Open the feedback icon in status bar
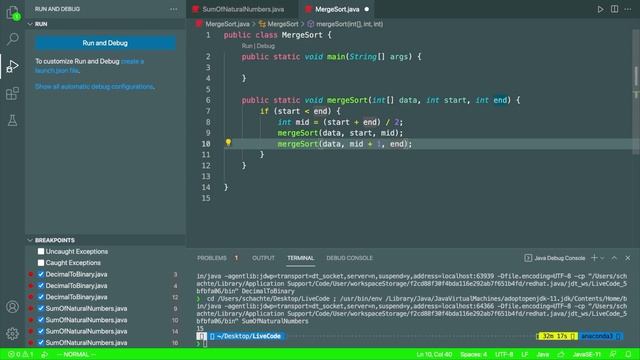 click(613, 354)
